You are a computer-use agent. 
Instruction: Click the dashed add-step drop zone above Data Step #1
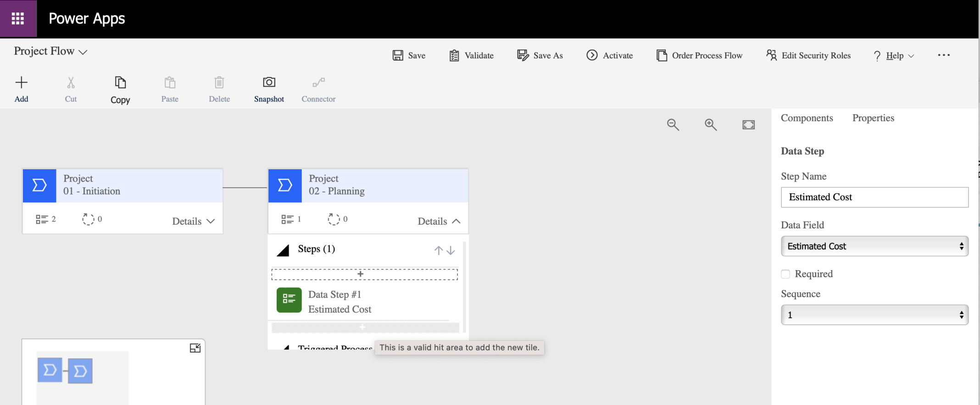[x=364, y=274]
